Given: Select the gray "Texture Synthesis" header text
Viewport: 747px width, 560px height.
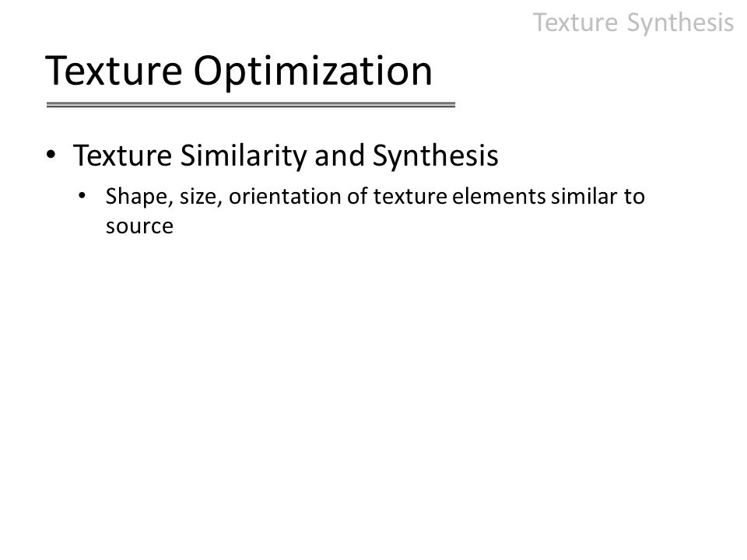Looking at the screenshot, I should click(x=633, y=23).
